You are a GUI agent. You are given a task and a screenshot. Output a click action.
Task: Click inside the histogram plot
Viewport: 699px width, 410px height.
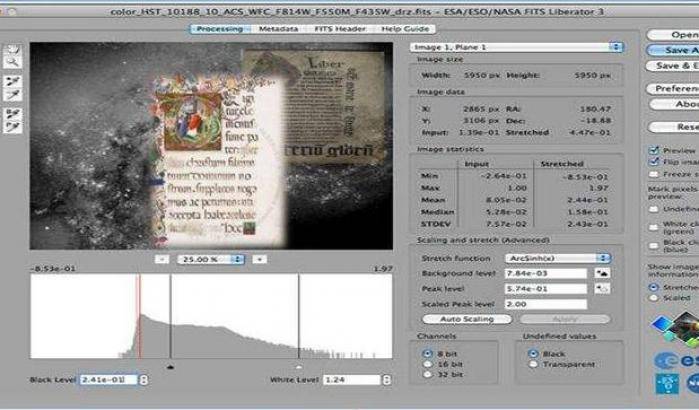tap(211, 316)
